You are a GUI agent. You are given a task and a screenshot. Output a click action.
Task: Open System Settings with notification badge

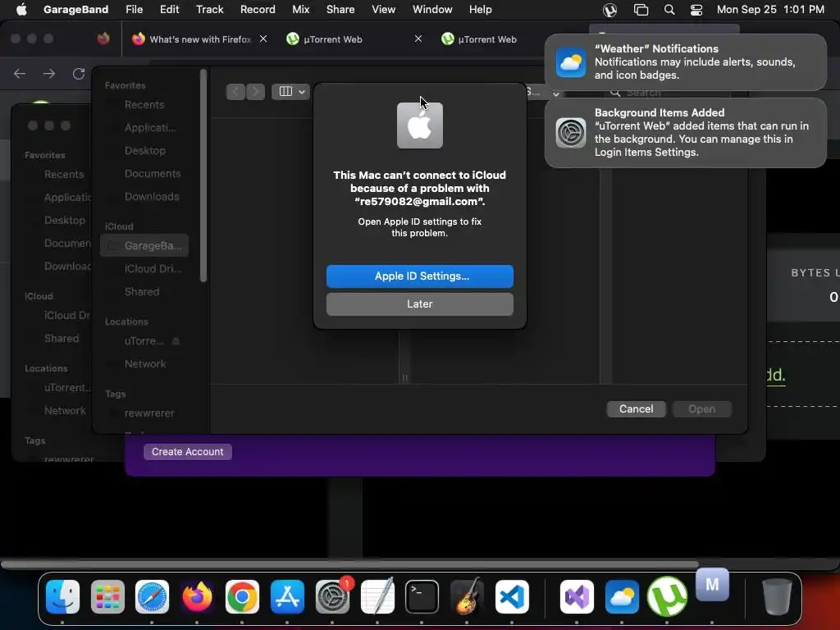coord(333,596)
